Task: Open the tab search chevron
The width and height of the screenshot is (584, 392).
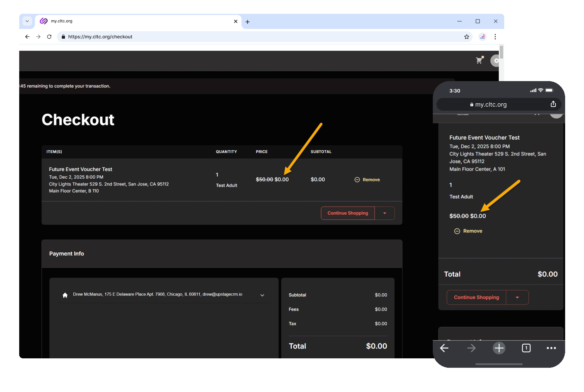Action: click(x=27, y=21)
